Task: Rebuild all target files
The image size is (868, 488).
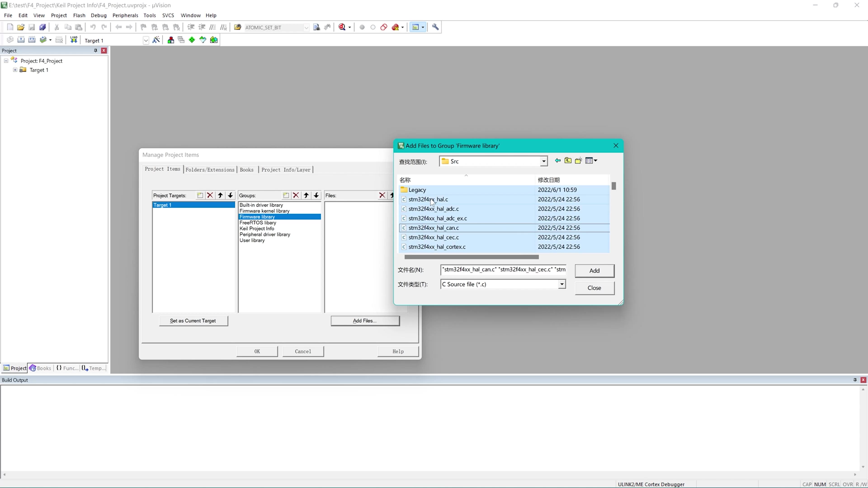Action: [x=32, y=39]
